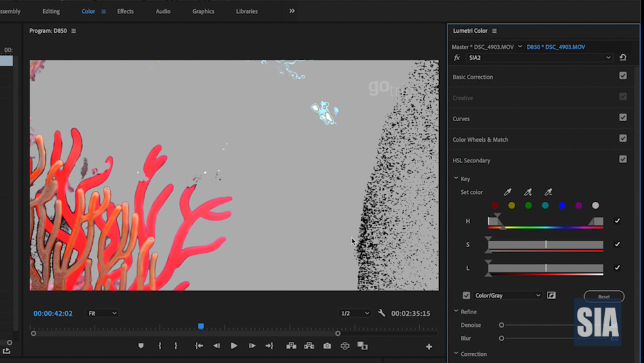This screenshot has height=363, width=644.
Task: Mark Out point with the right brace
Action: [176, 346]
